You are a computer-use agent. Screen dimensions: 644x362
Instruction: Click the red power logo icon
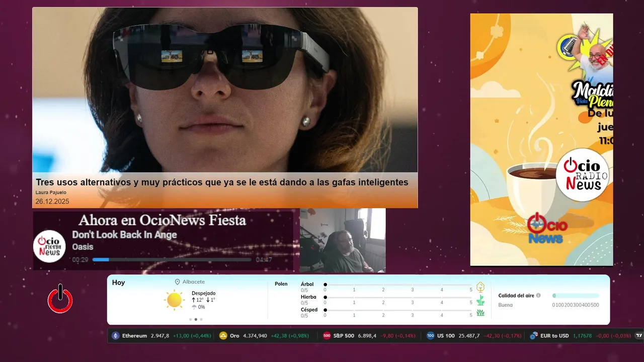click(60, 299)
